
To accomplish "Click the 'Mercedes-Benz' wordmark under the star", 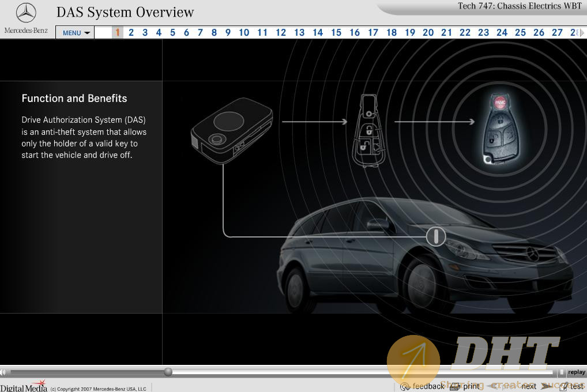I will (26, 31).
